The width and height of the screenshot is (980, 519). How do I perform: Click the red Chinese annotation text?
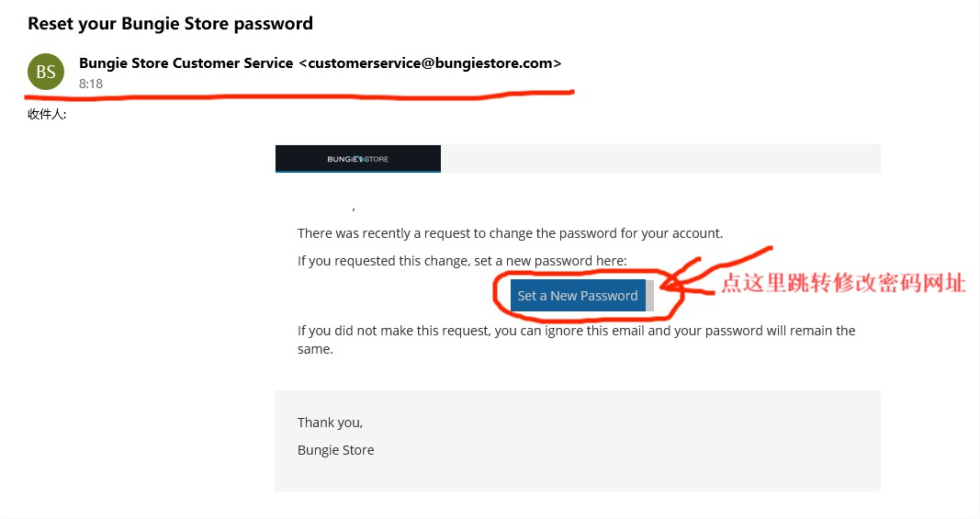(843, 283)
